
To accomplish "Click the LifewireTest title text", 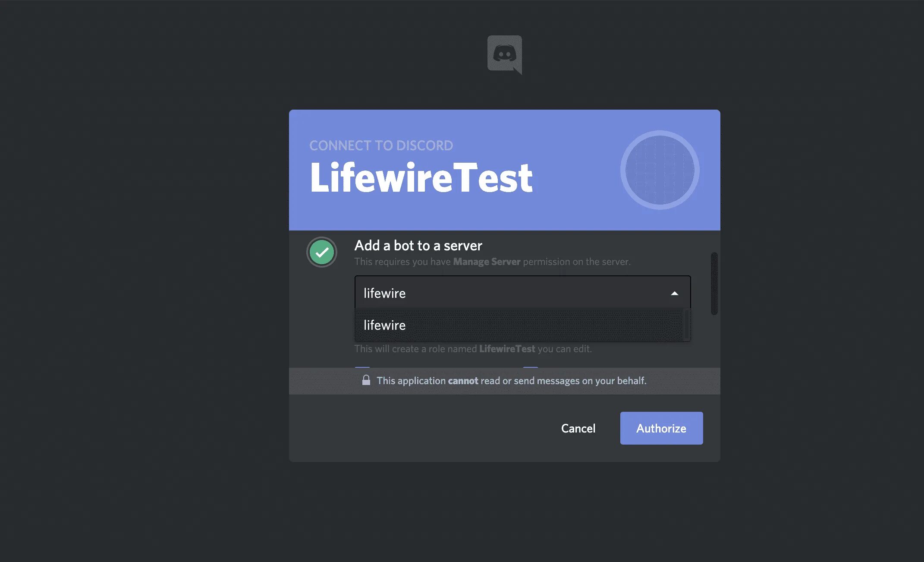I will tap(421, 177).
